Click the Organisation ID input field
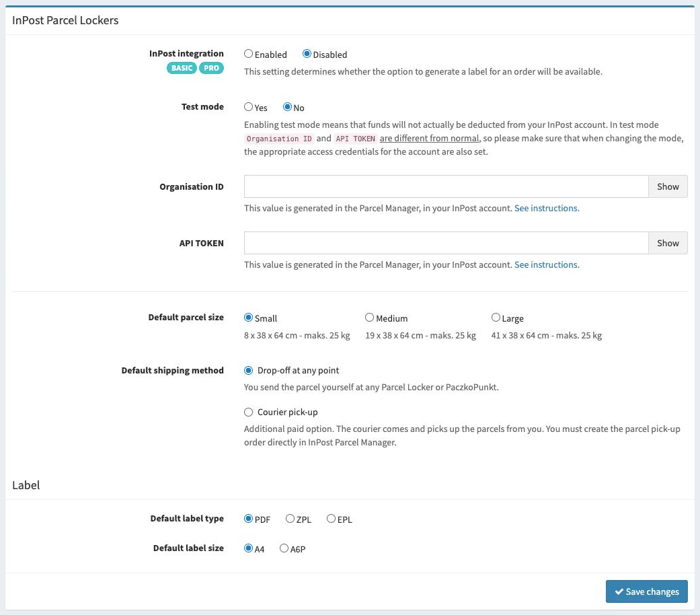700x615 pixels. tap(446, 186)
